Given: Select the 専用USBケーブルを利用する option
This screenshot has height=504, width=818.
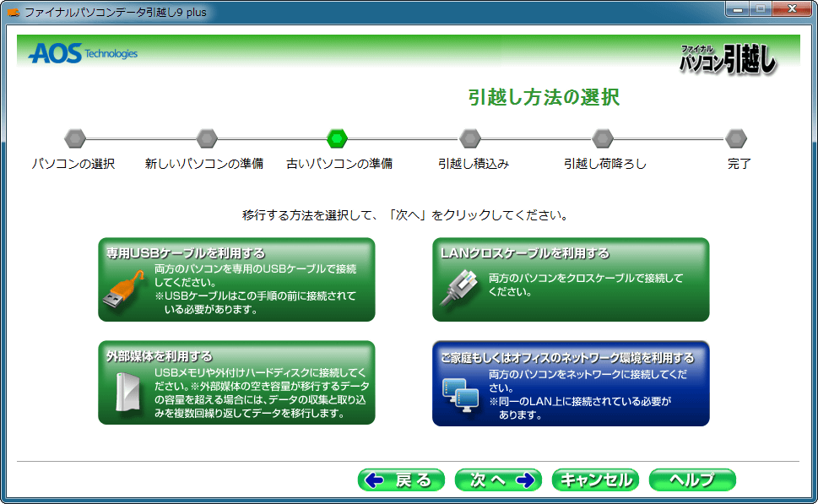Looking at the screenshot, I should (236, 279).
